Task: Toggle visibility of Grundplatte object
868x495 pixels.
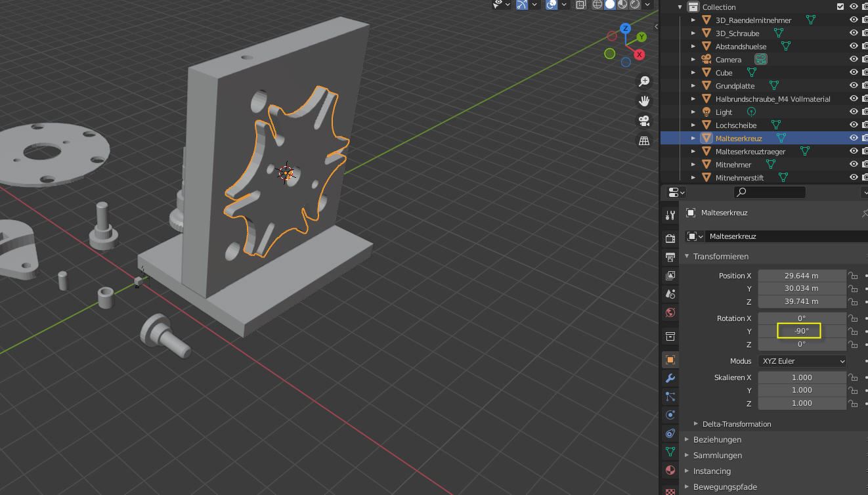Action: [x=854, y=85]
